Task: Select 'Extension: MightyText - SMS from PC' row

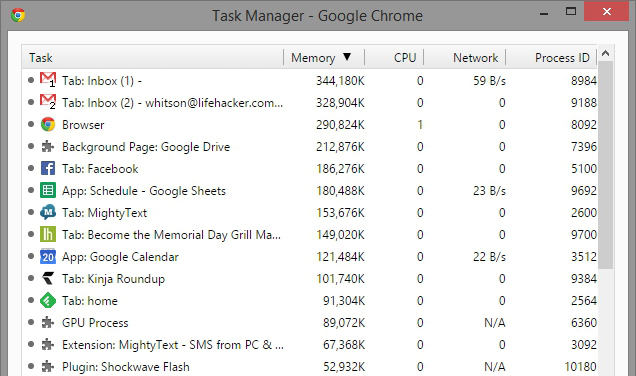Action: [309, 345]
